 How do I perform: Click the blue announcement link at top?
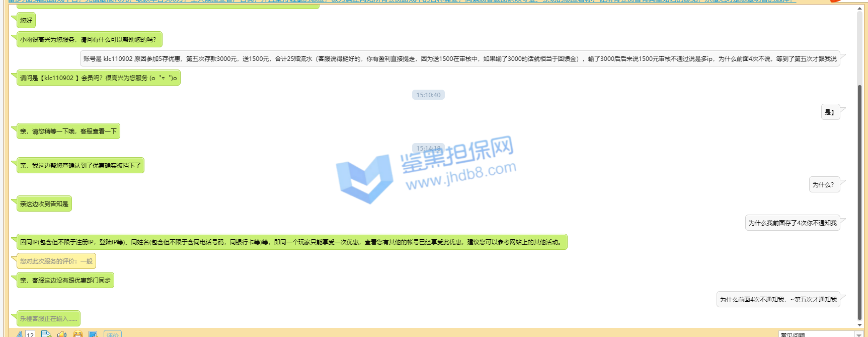[403, 1]
